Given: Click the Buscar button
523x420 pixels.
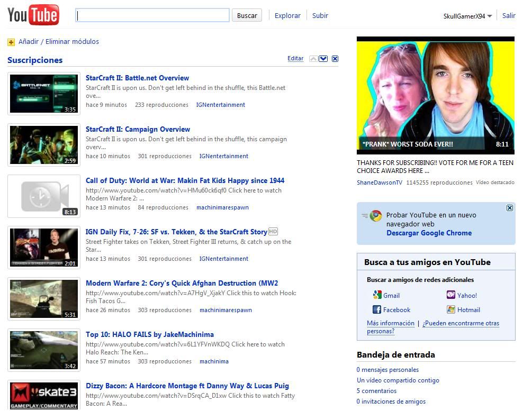Looking at the screenshot, I should 247,15.
